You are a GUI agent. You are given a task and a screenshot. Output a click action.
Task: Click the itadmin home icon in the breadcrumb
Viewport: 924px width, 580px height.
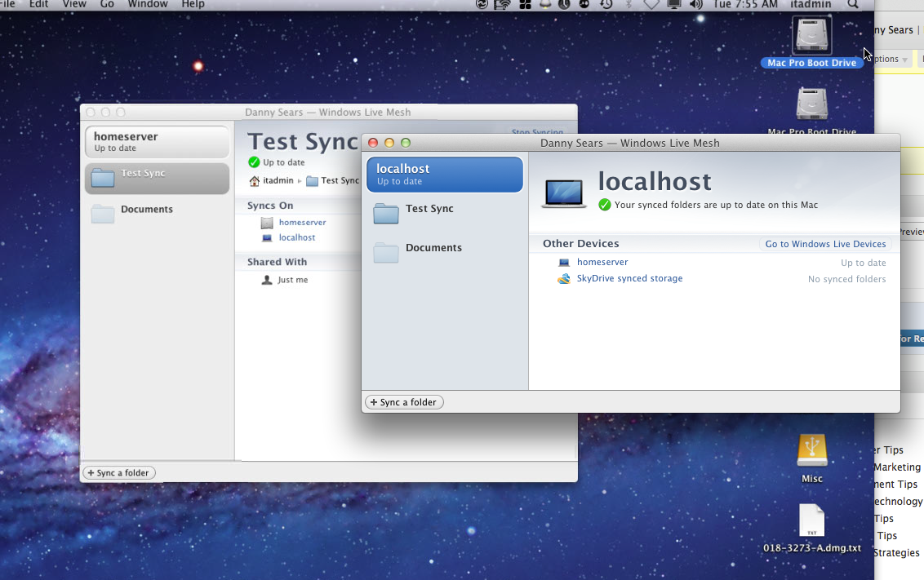click(254, 181)
